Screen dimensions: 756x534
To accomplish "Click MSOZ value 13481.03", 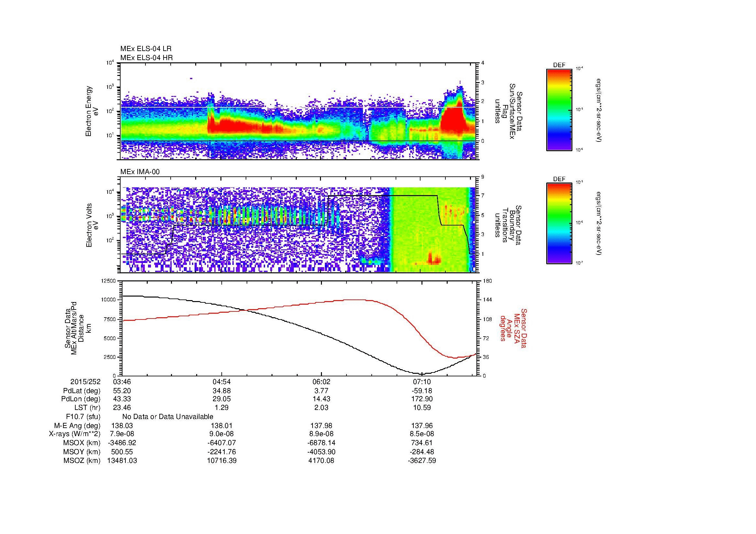I will pos(122,460).
